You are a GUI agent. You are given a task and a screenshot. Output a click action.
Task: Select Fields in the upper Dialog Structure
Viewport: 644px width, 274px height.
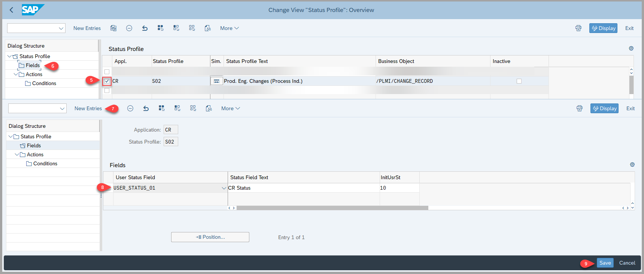(33, 65)
